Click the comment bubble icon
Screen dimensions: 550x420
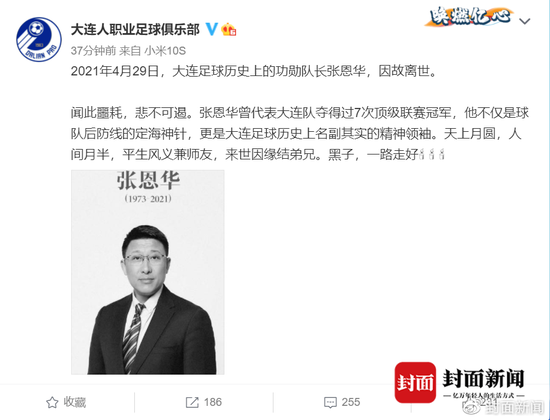pyautogui.click(x=330, y=403)
